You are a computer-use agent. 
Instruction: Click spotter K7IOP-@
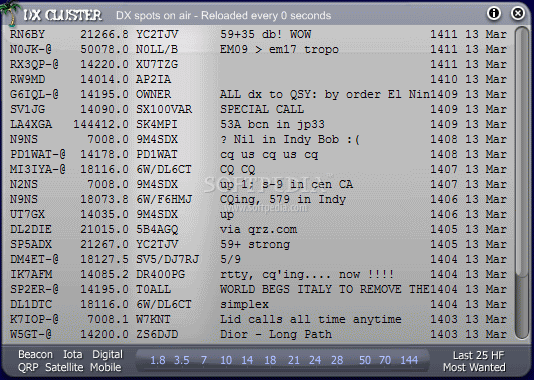tap(34, 319)
